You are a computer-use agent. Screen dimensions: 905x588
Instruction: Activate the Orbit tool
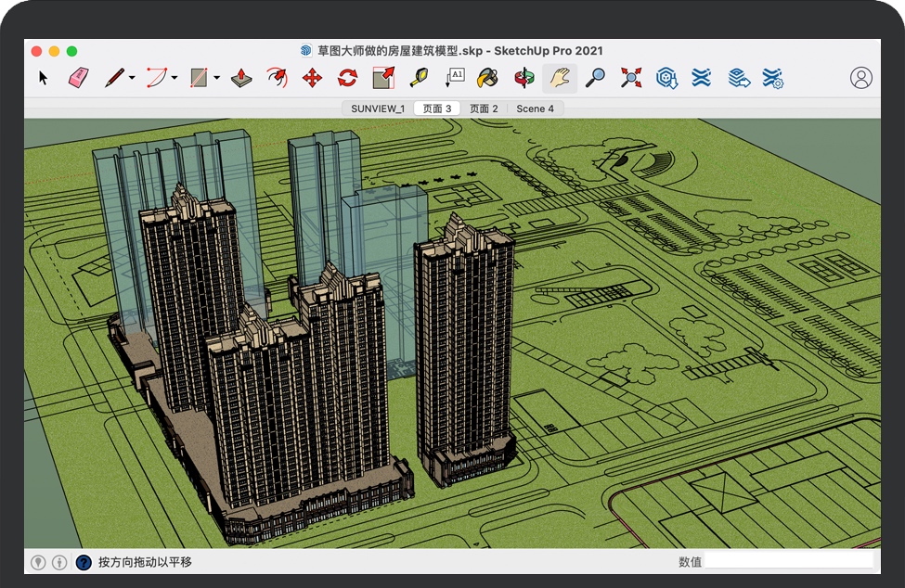tap(524, 78)
